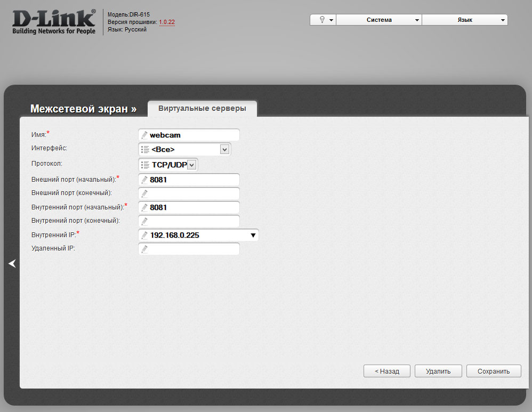Click the pencil icon in the Удаленный IP field
532x412 pixels.
pyautogui.click(x=144, y=249)
